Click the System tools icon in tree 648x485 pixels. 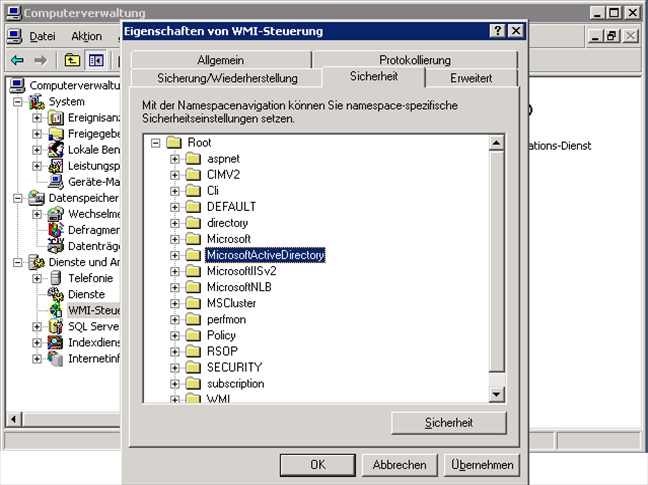[x=37, y=102]
